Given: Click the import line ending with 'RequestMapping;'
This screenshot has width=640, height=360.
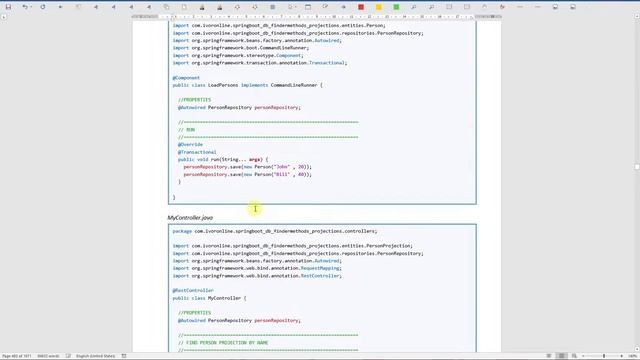Looking at the screenshot, I should 257,268.
